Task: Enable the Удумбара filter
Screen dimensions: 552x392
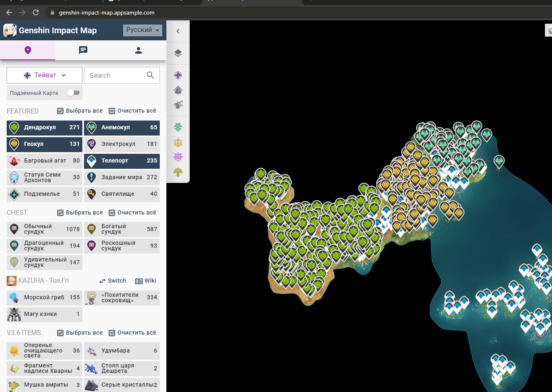Action: click(122, 351)
